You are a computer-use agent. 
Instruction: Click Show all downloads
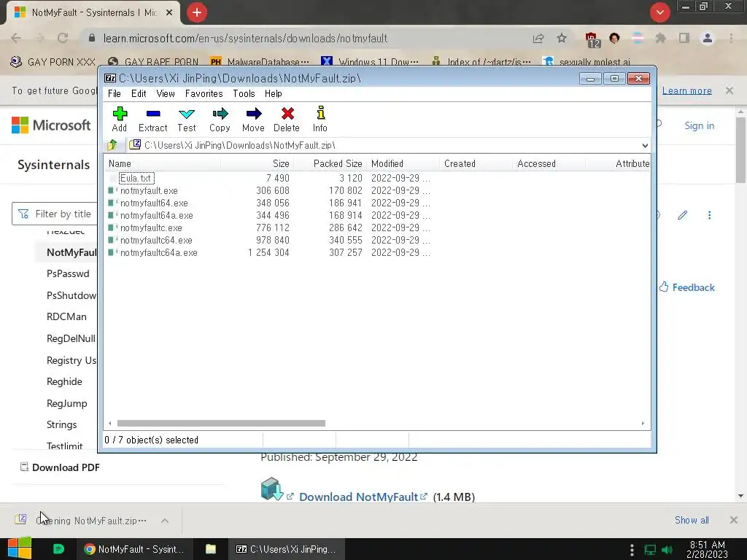click(692, 520)
